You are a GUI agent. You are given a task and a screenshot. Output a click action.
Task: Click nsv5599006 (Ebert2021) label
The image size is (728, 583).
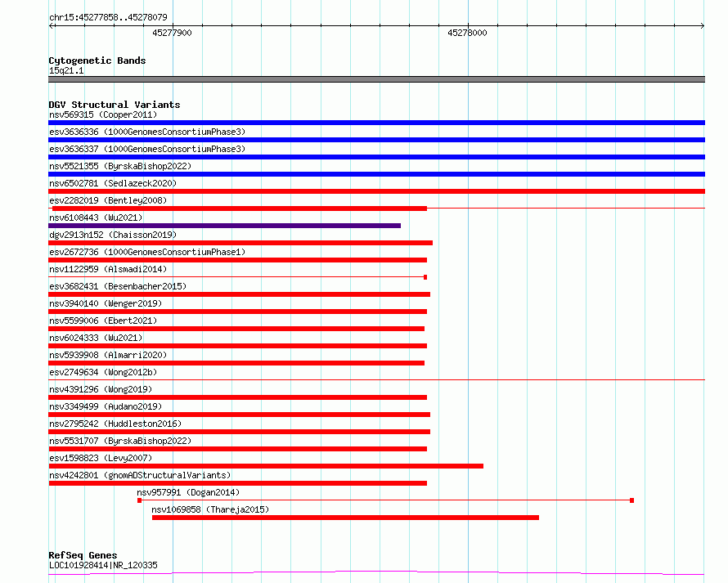point(103,321)
